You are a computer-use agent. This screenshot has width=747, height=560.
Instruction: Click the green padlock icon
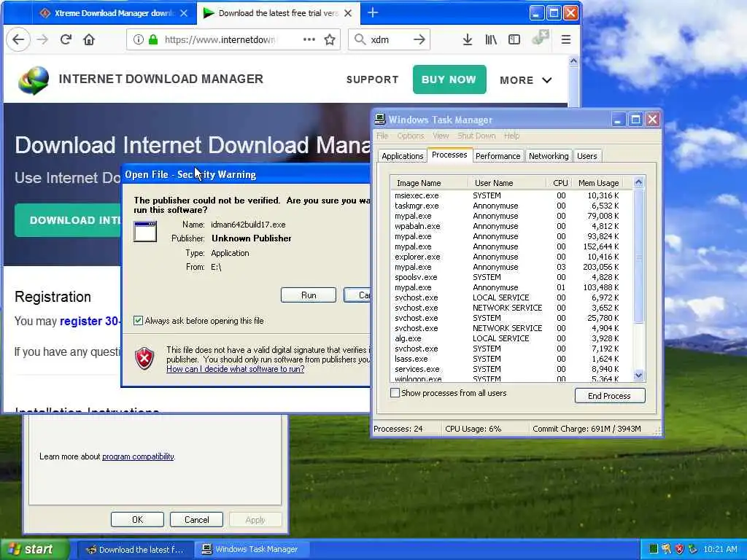tap(153, 39)
